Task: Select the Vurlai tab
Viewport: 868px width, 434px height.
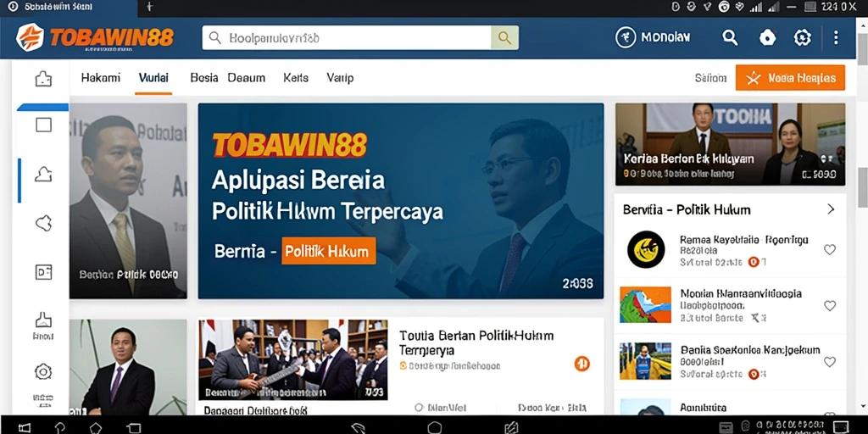Action: point(153,78)
